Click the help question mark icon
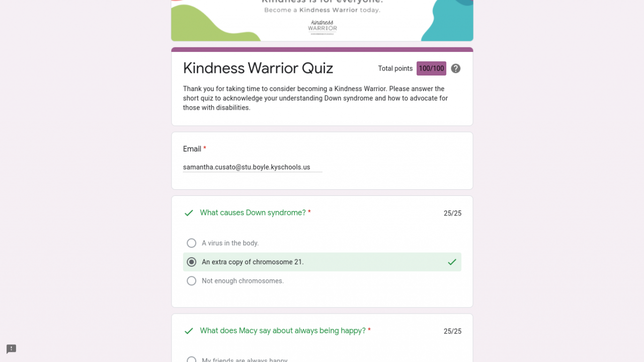644x362 pixels. (455, 68)
